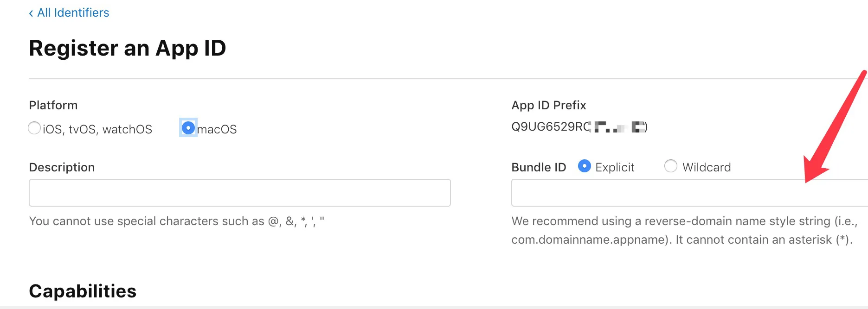This screenshot has width=868, height=309.
Task: Click the App ID Prefix label
Action: tap(549, 105)
